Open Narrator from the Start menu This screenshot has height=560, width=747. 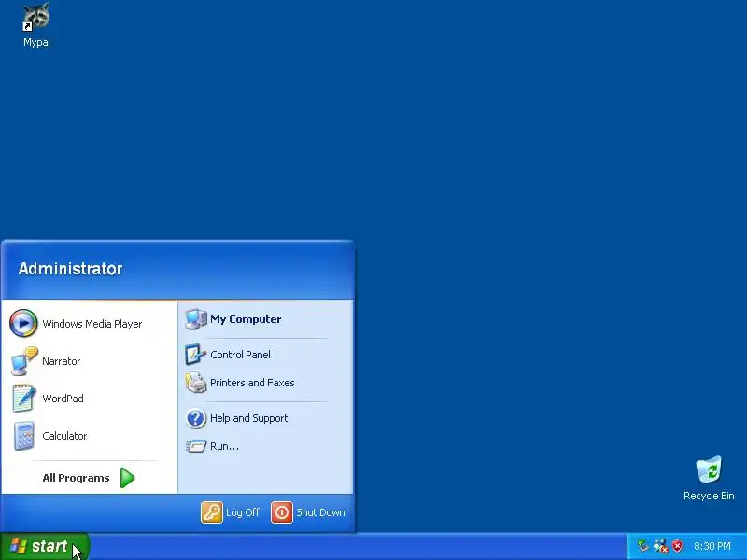[89, 361]
